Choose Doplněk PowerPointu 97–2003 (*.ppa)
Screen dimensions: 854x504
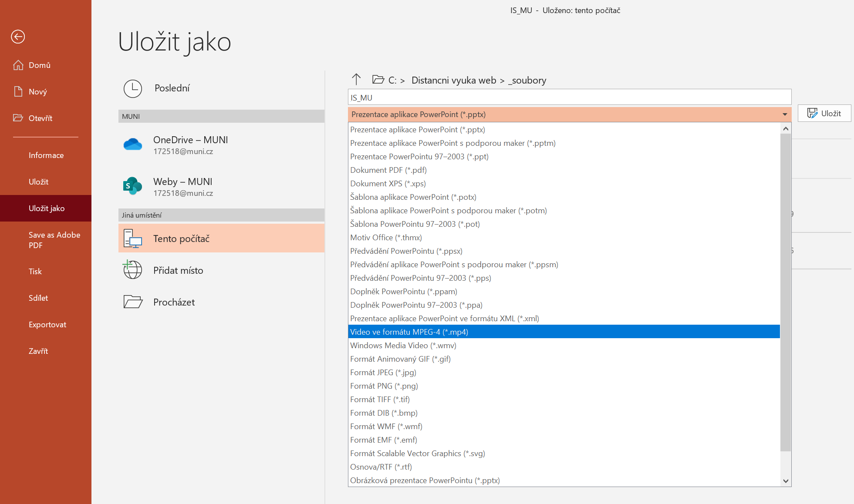564,305
